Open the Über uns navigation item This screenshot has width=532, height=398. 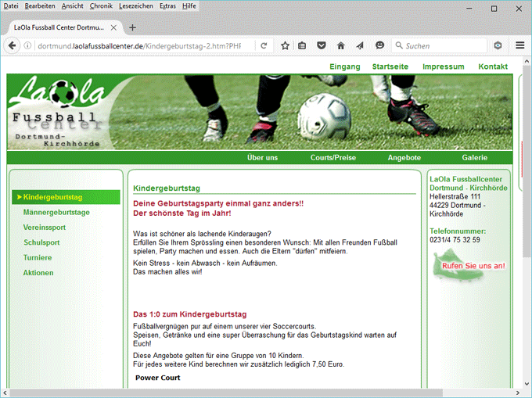point(262,158)
